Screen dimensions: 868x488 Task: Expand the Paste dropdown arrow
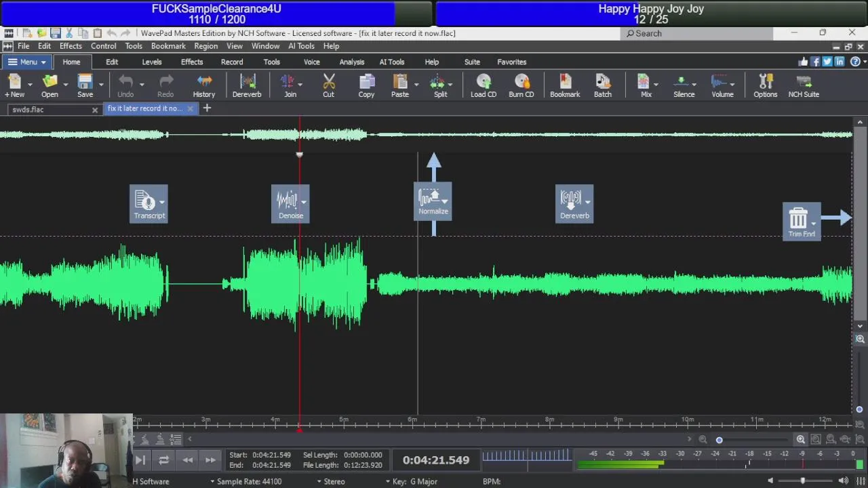pos(416,85)
